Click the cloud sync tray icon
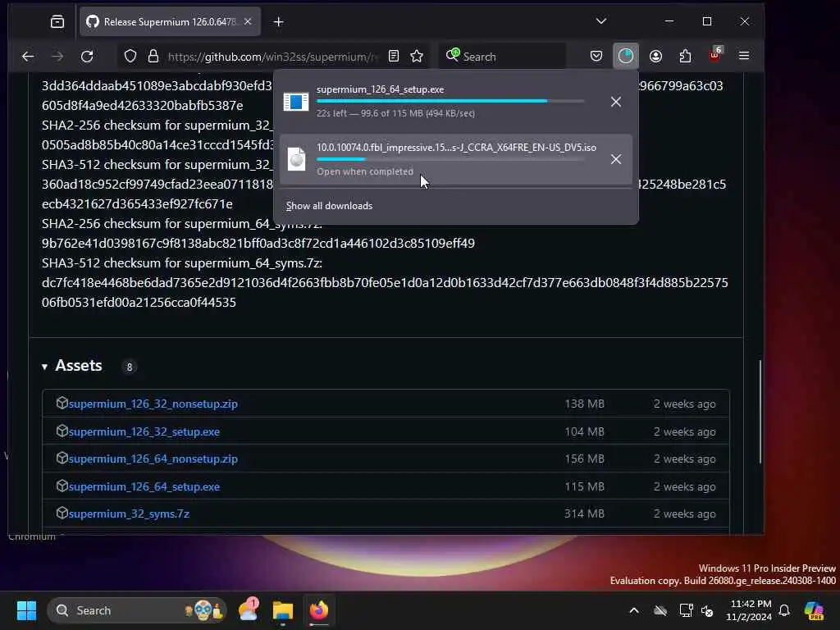 [660, 610]
